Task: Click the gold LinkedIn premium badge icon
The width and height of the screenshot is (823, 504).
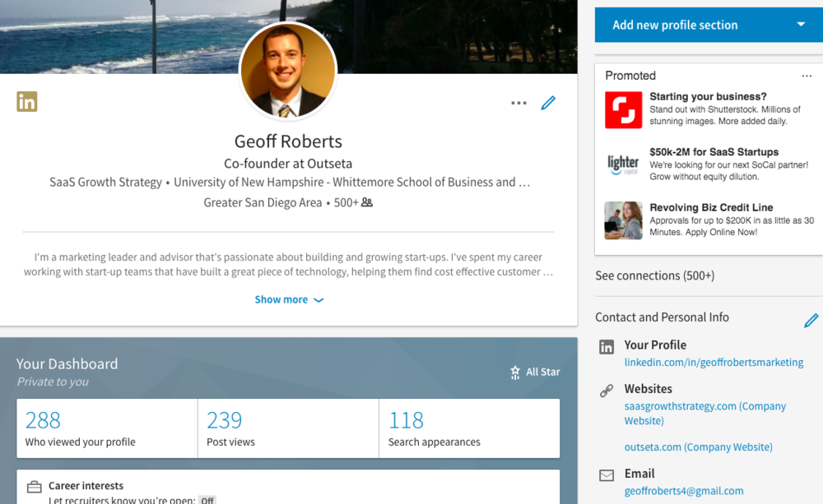Action: click(27, 101)
